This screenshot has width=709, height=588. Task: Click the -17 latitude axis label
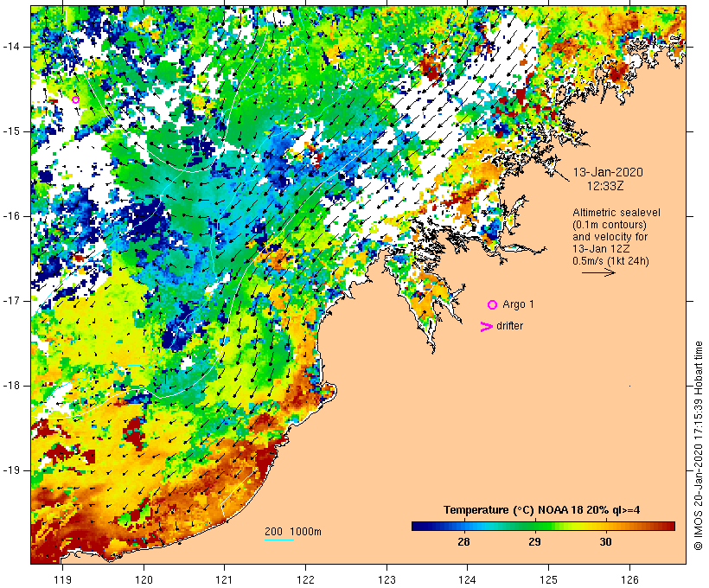11,301
